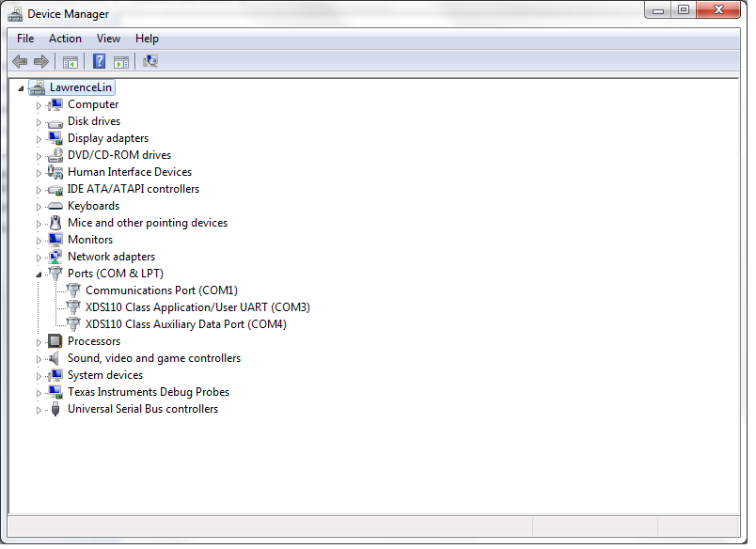
Task: Expand the Disk drives arrow
Action: [39, 122]
